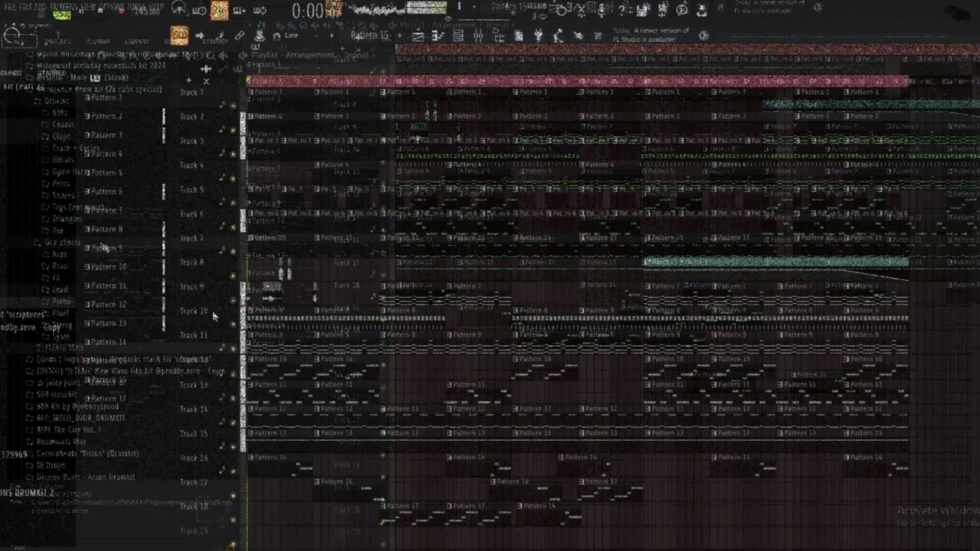Open the DJ Drops browser entry
This screenshot has width=980, height=551.
[x=52, y=465]
